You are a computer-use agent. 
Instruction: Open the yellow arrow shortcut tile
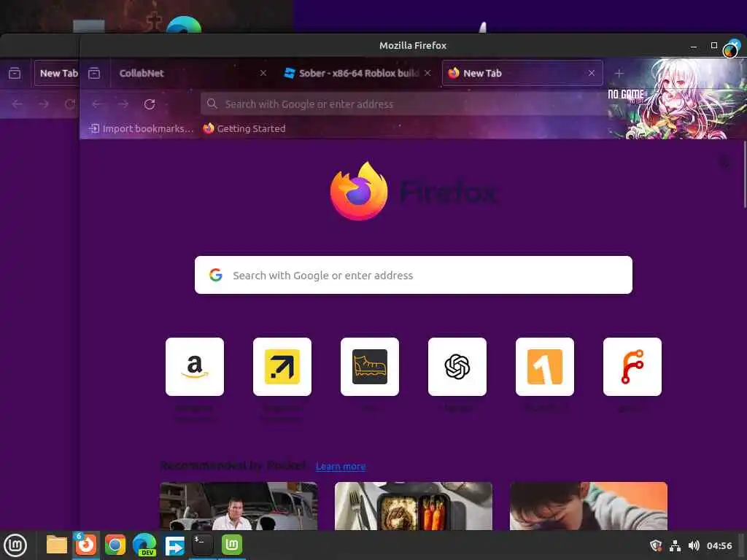(x=282, y=367)
